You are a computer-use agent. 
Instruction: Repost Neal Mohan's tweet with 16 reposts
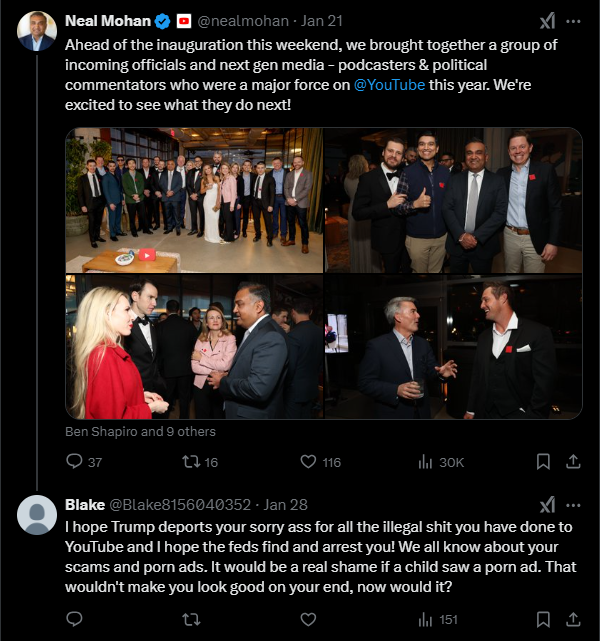click(x=191, y=462)
